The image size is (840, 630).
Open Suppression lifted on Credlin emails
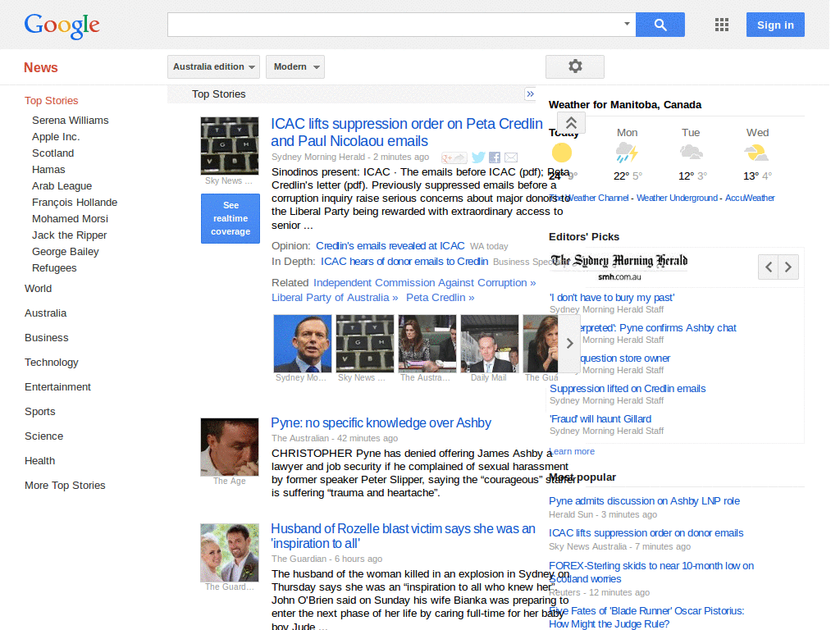(x=628, y=389)
